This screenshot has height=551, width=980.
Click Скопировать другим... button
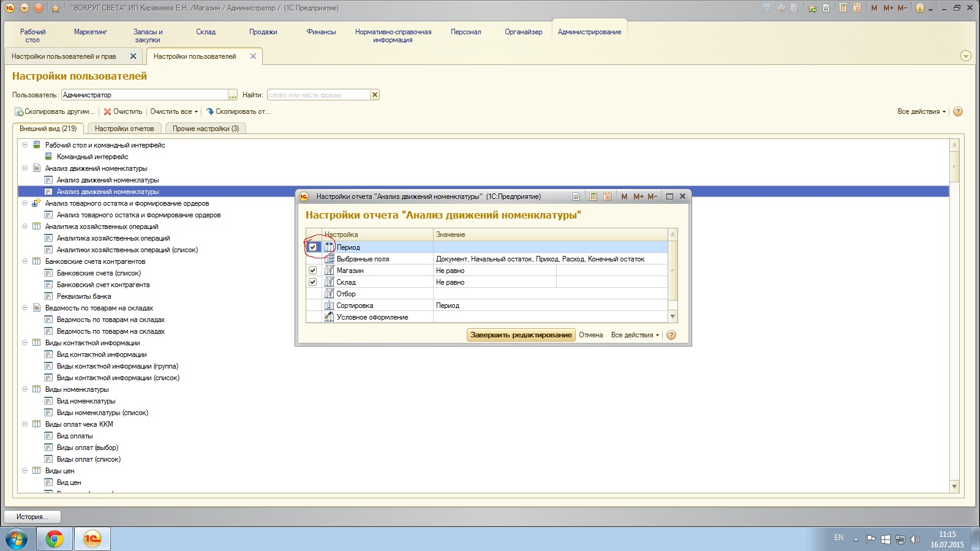(55, 111)
